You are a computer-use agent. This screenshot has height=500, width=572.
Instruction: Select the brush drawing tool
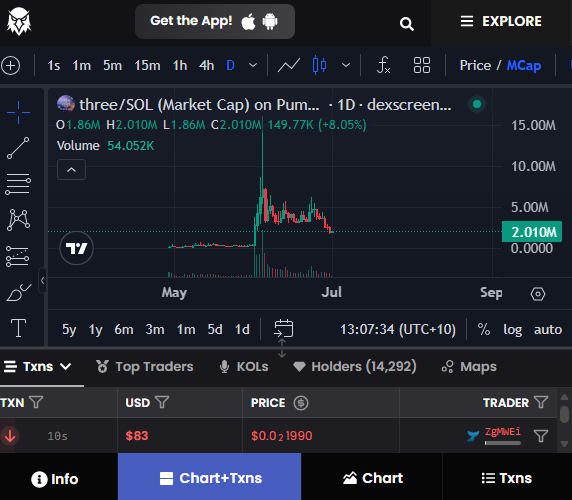[19, 292]
